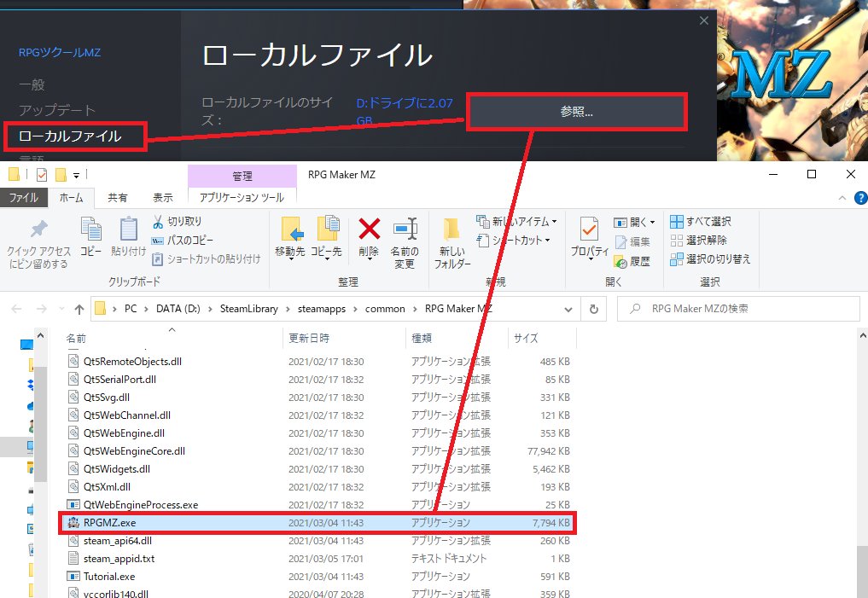Click the Rename (名前の変更) icon

pos(405,229)
